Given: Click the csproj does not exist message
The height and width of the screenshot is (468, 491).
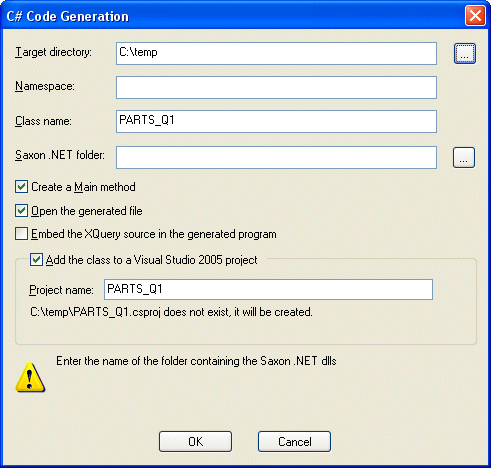Looking at the screenshot, I should tap(171, 312).
